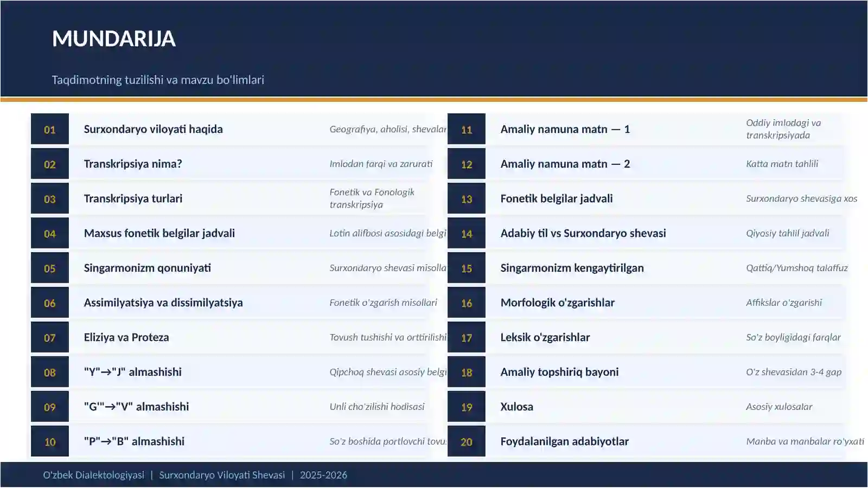
Task: Click 'O'z shevasidan 3-4 gap' description
Action: [794, 372]
